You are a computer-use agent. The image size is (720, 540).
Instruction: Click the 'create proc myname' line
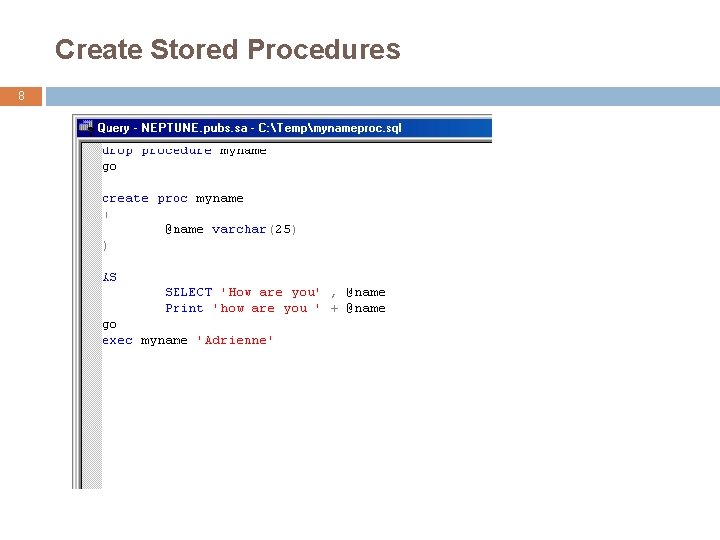173,198
